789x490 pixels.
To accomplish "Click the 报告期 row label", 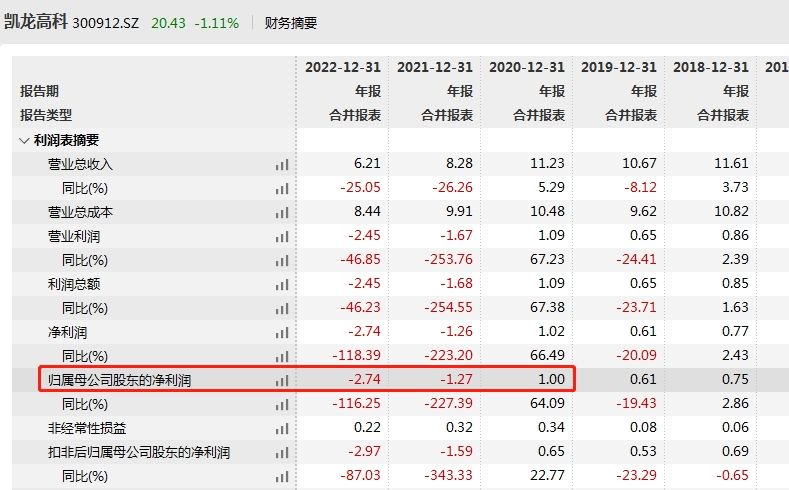I will [39, 91].
